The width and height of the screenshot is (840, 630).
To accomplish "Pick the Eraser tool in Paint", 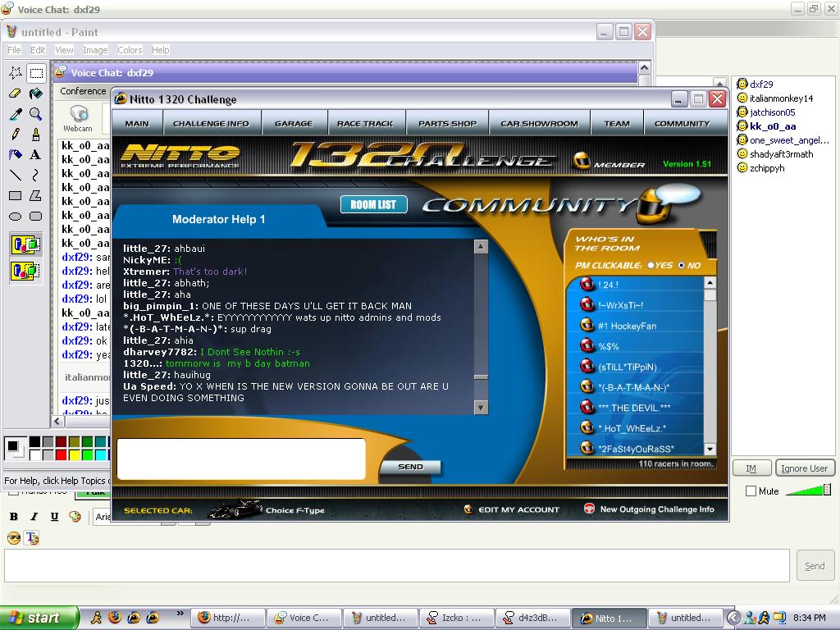I will click(16, 94).
